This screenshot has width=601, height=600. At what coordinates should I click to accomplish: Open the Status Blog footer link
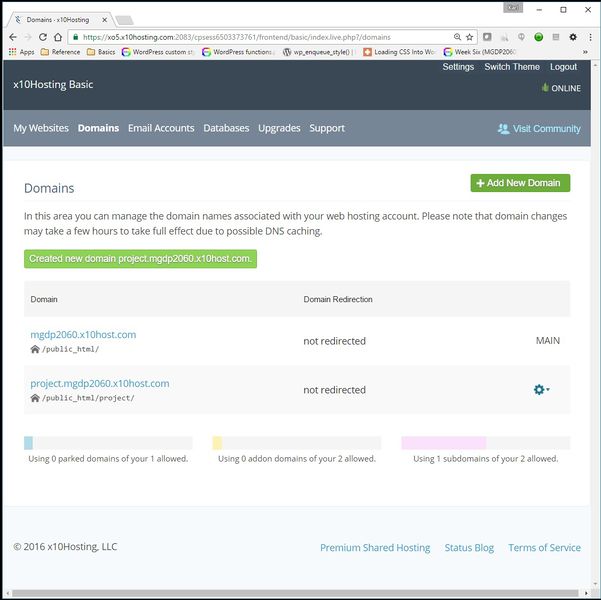(x=469, y=547)
